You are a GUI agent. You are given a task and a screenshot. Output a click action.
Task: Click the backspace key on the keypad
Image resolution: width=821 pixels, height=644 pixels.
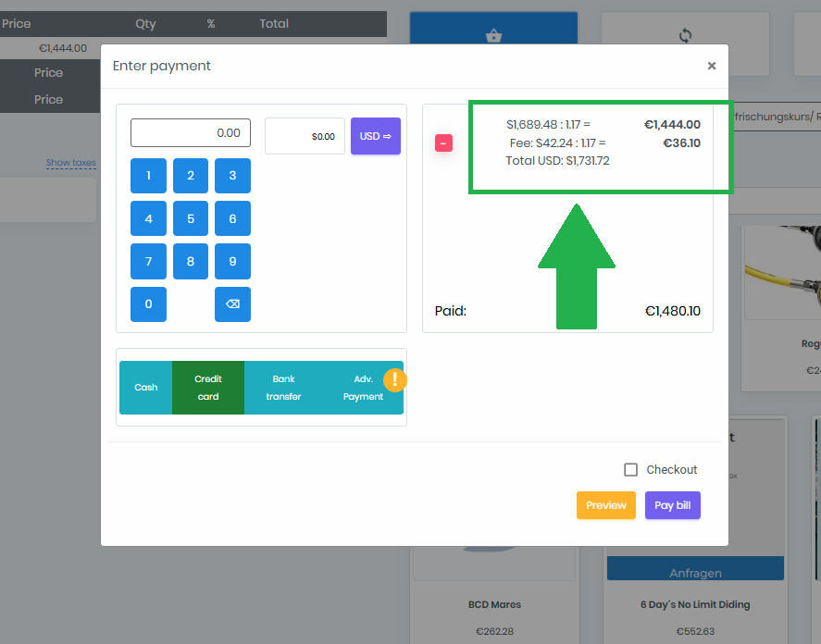(x=232, y=304)
